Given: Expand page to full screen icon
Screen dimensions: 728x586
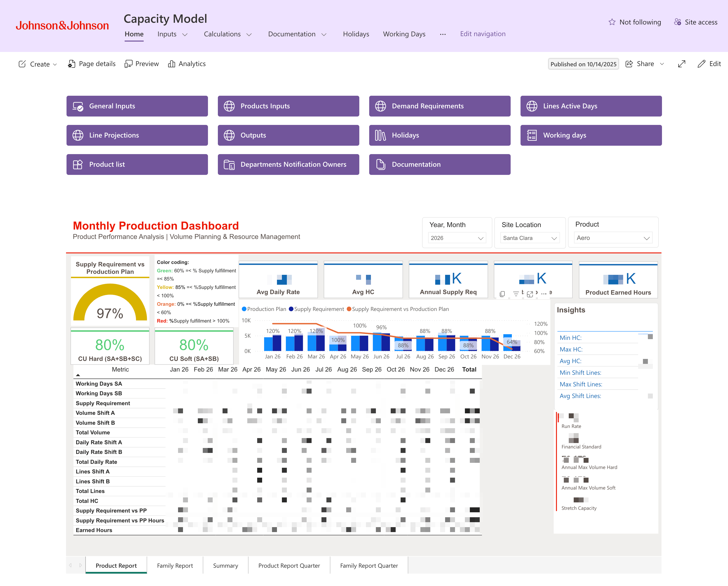Looking at the screenshot, I should click(682, 64).
